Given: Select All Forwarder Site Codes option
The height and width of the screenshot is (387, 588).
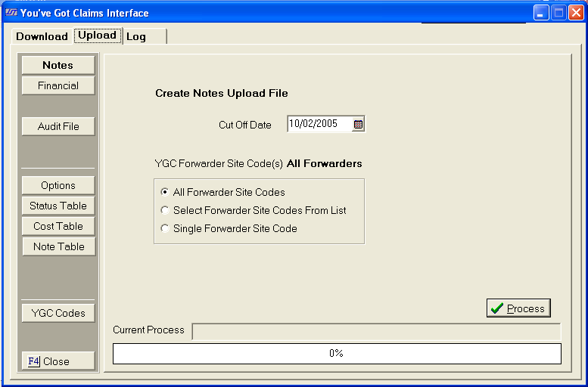Looking at the screenshot, I should point(165,192).
